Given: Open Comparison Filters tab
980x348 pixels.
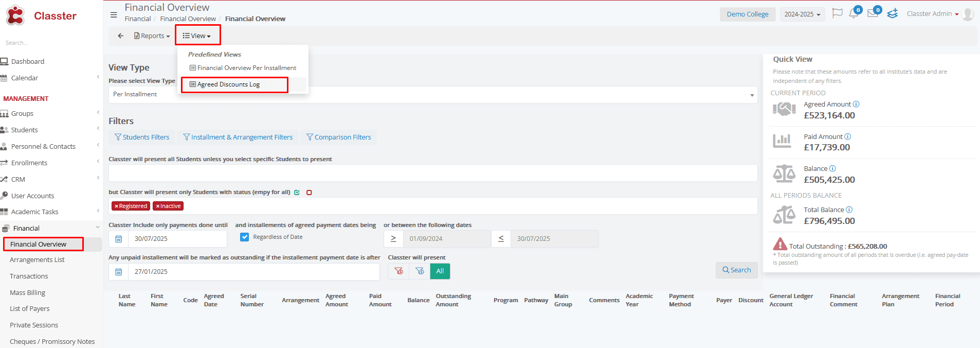Looking at the screenshot, I should 339,137.
